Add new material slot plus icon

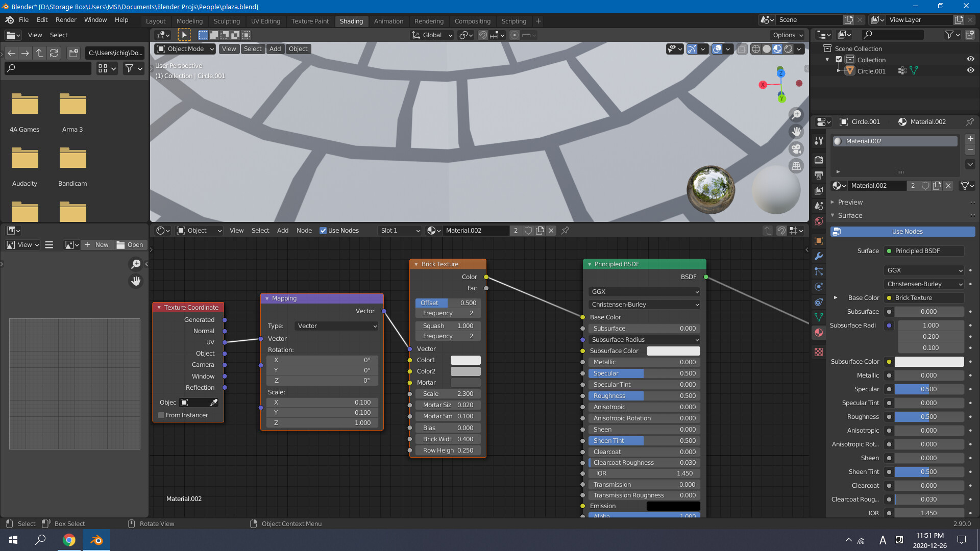pyautogui.click(x=970, y=139)
